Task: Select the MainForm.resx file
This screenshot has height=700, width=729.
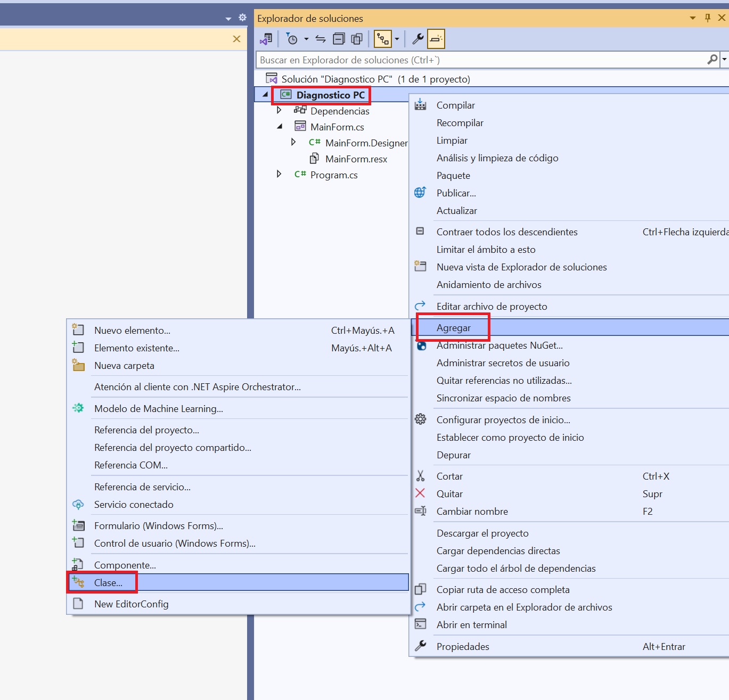Action: [x=356, y=159]
